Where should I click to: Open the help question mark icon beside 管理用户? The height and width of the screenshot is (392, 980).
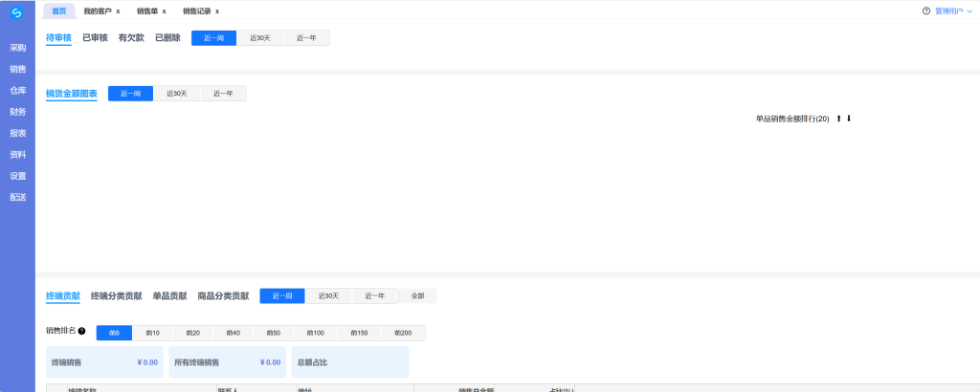[926, 11]
